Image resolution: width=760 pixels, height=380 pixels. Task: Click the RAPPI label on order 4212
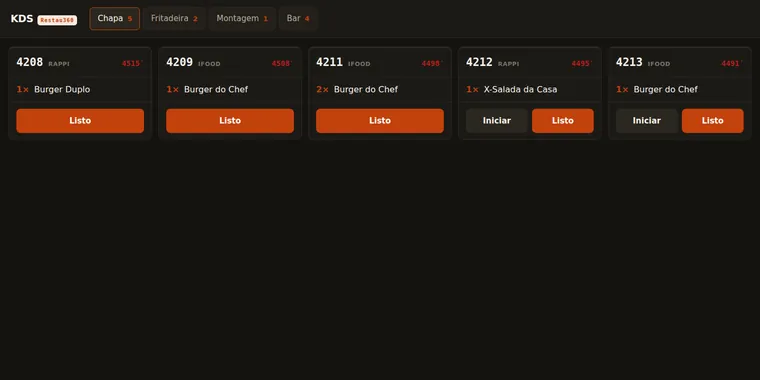point(508,64)
